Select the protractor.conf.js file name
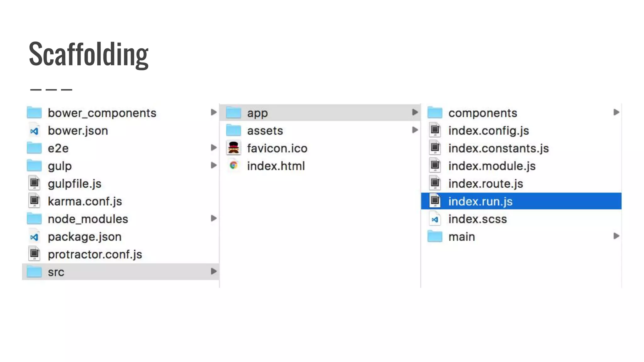Viewport: 644px width, 362px height. pos(95,254)
